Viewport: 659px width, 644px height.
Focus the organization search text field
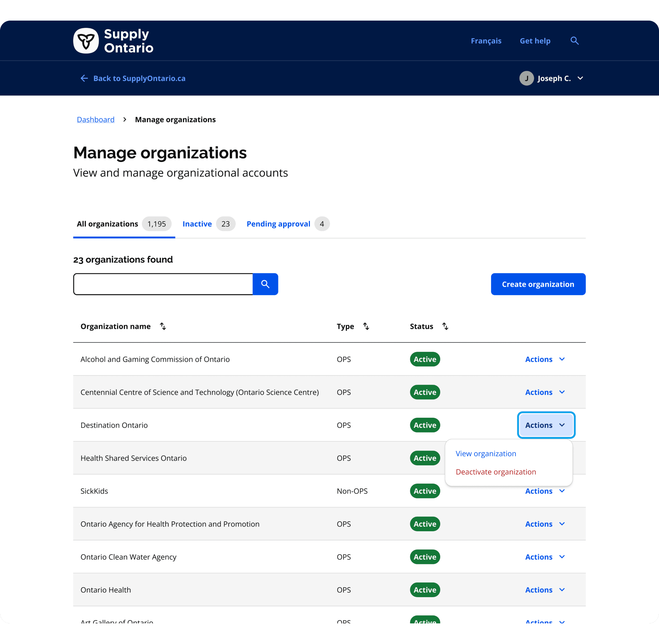pyautogui.click(x=163, y=284)
